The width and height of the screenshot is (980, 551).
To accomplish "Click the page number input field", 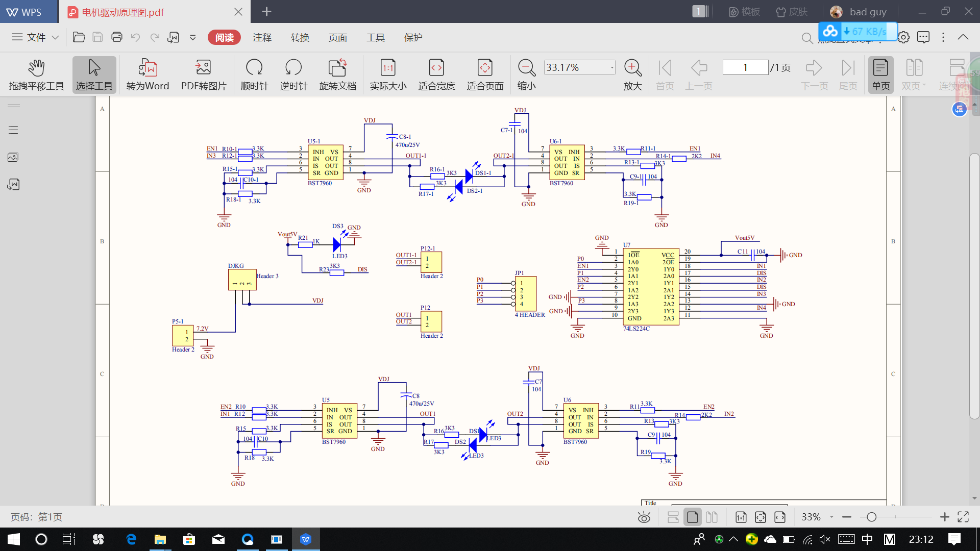I will (x=745, y=67).
